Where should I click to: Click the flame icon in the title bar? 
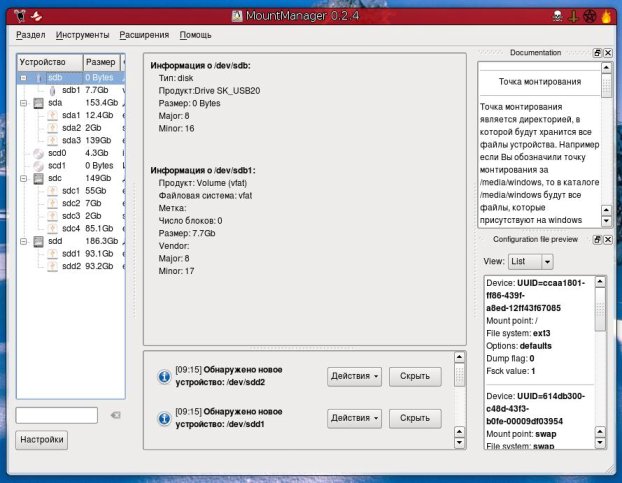pyautogui.click(x=606, y=16)
